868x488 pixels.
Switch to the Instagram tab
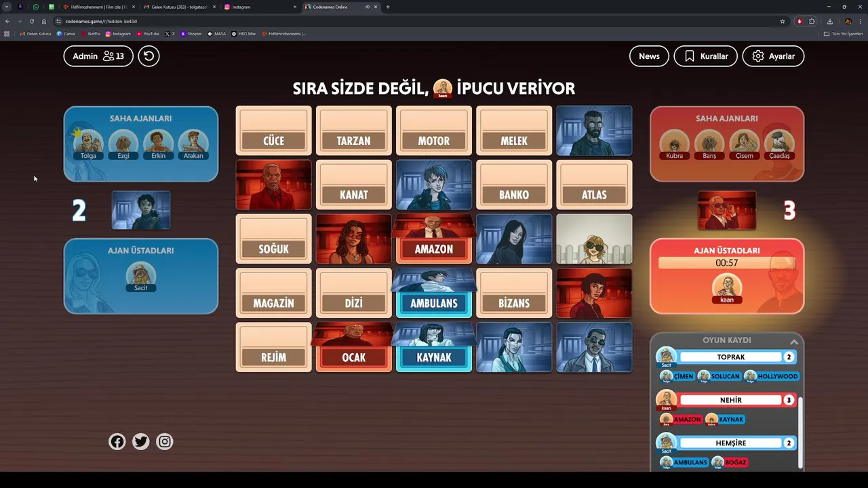(x=260, y=7)
